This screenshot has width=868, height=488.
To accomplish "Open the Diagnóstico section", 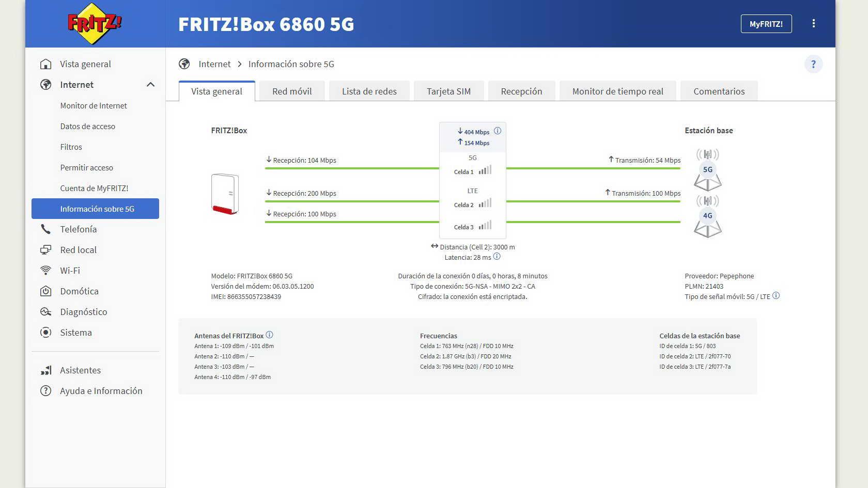I will pos(96,312).
